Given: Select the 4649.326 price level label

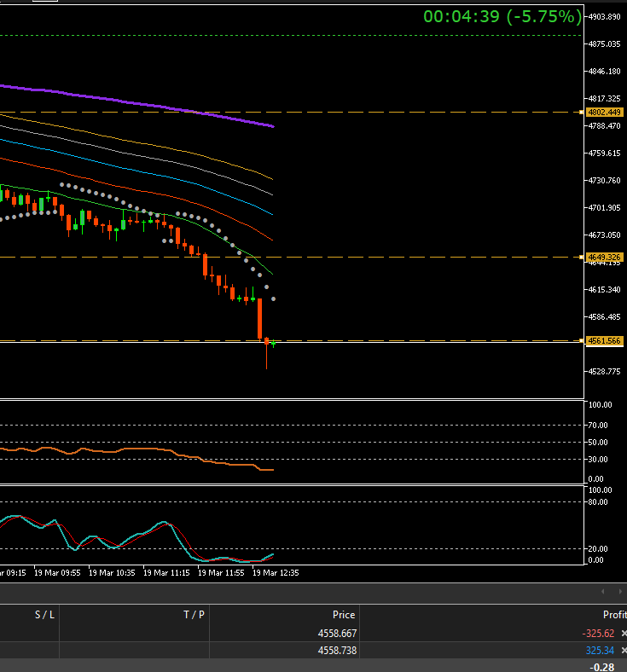Looking at the screenshot, I should (604, 257).
